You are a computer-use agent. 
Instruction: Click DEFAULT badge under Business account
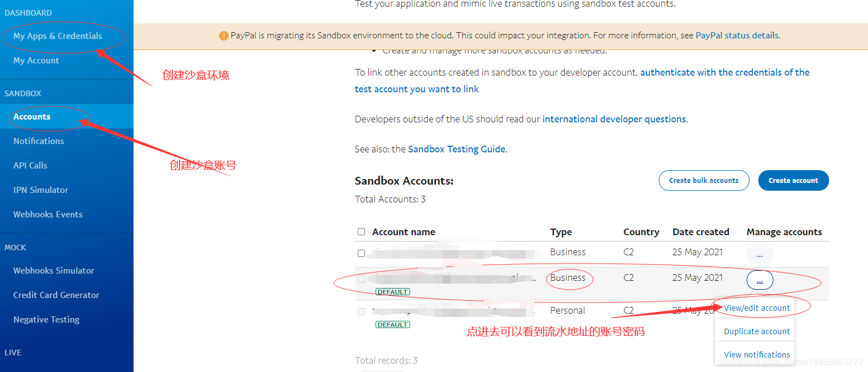(x=393, y=291)
